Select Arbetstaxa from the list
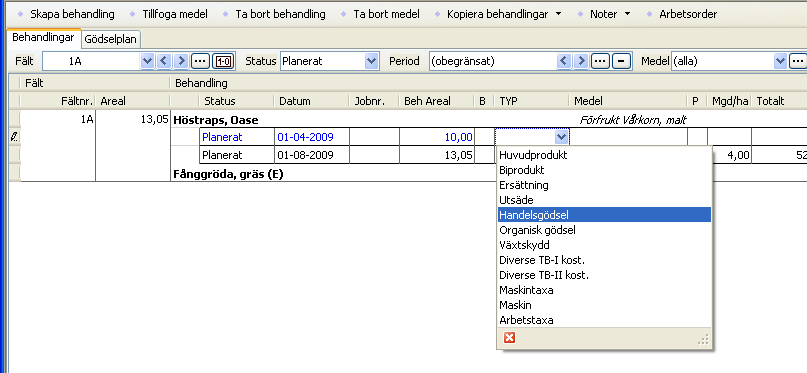This screenshot has height=373, width=807. [x=604, y=319]
